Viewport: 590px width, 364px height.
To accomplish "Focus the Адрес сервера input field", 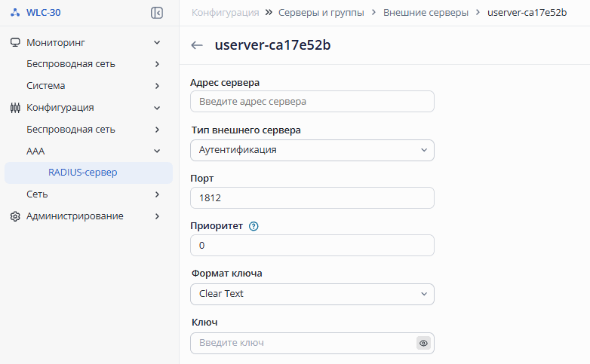I will coord(312,102).
